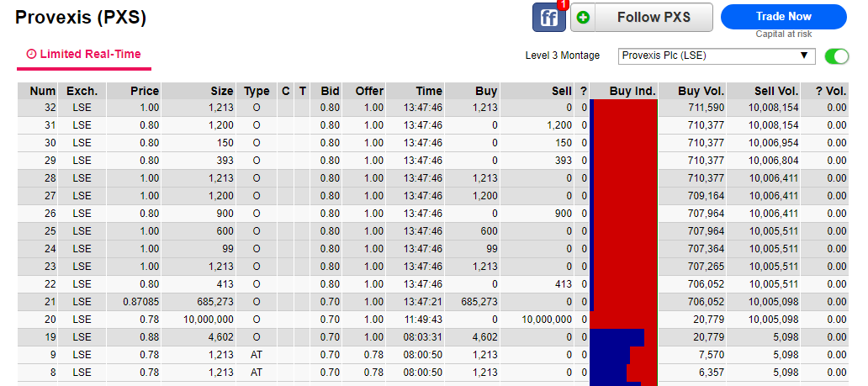The height and width of the screenshot is (386, 868).
Task: Click the green plus follow icon
Action: pos(583,18)
